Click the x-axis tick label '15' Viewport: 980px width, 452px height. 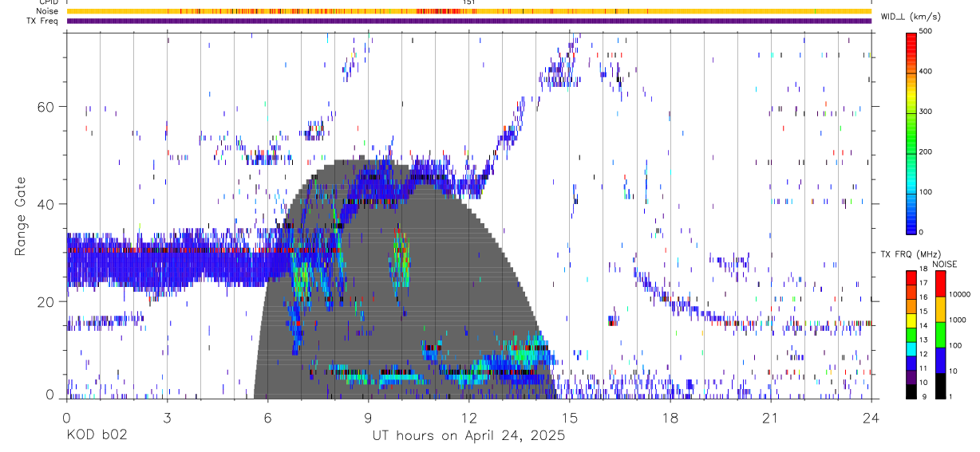click(x=569, y=417)
